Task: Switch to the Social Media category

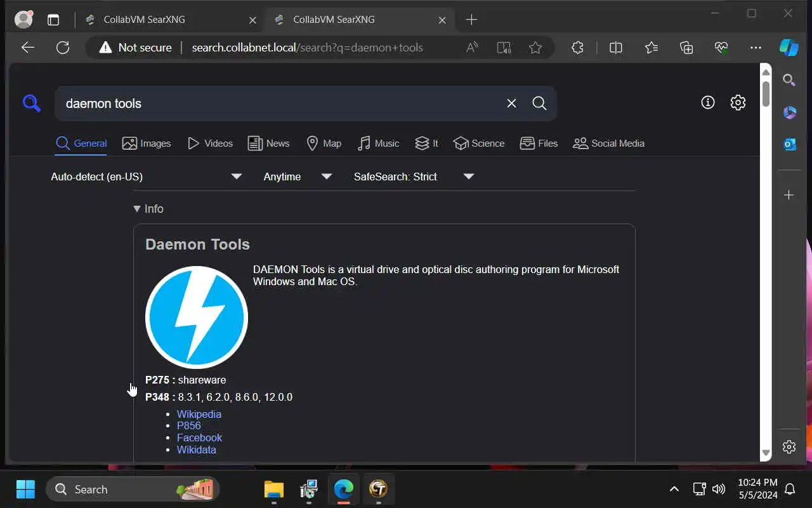Action: tap(608, 144)
